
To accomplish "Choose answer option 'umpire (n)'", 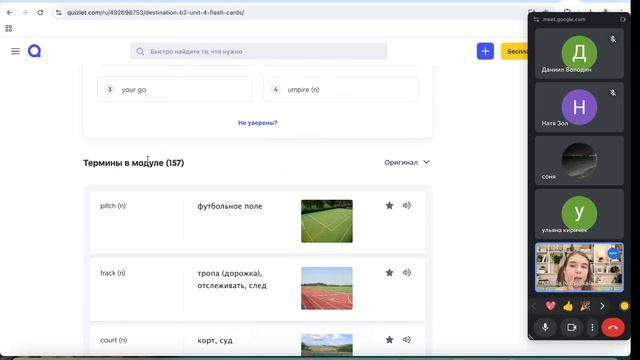I will (340, 89).
